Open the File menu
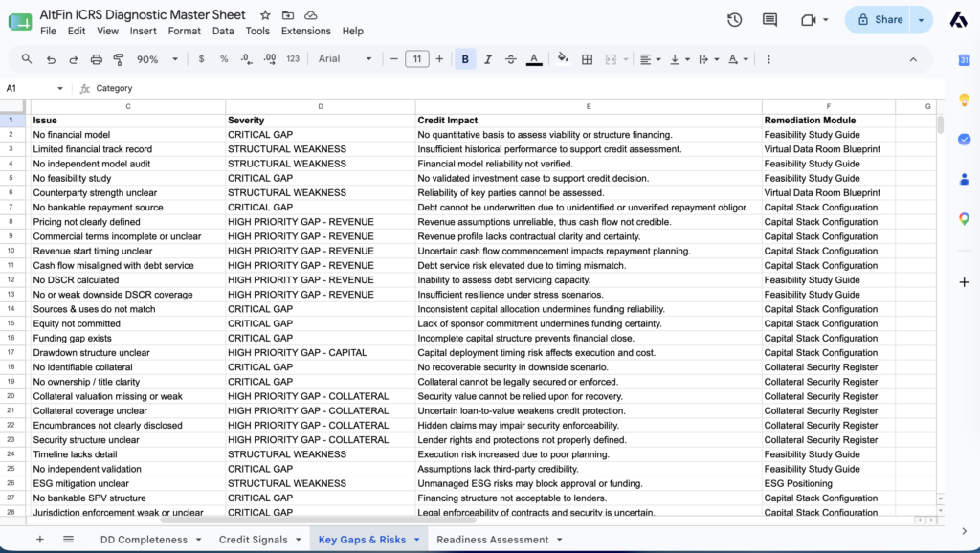Viewport: 980px width, 553px height. point(48,32)
